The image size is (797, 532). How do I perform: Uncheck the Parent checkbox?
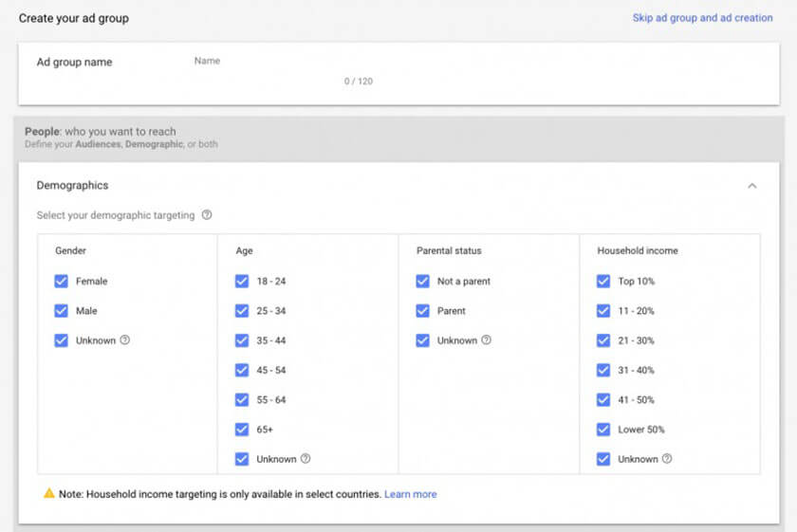pos(423,311)
